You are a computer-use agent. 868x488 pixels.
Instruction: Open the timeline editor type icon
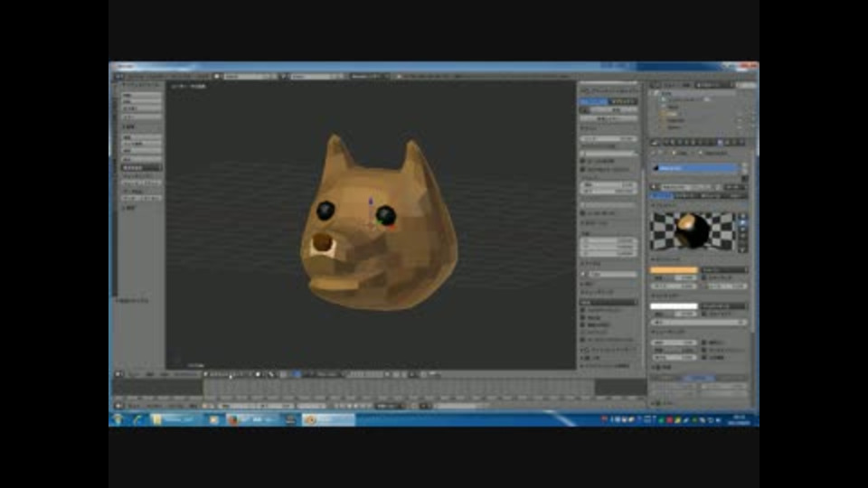[x=118, y=406]
